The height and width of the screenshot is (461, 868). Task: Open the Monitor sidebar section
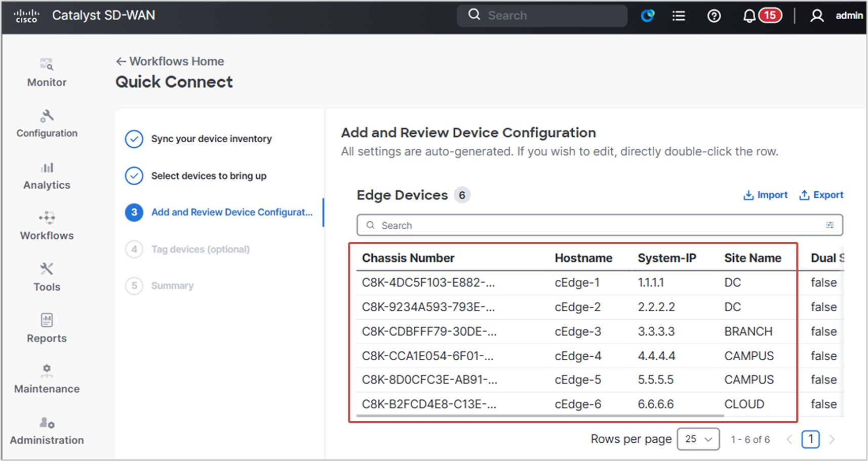[x=47, y=73]
